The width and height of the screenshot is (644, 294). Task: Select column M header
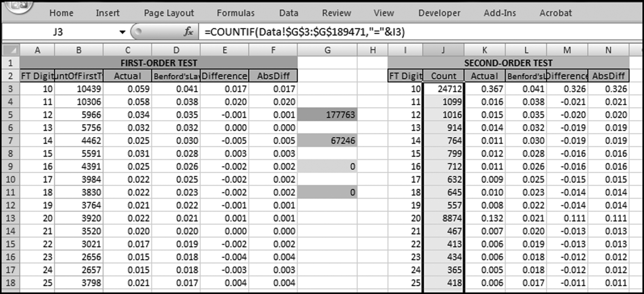(567, 50)
